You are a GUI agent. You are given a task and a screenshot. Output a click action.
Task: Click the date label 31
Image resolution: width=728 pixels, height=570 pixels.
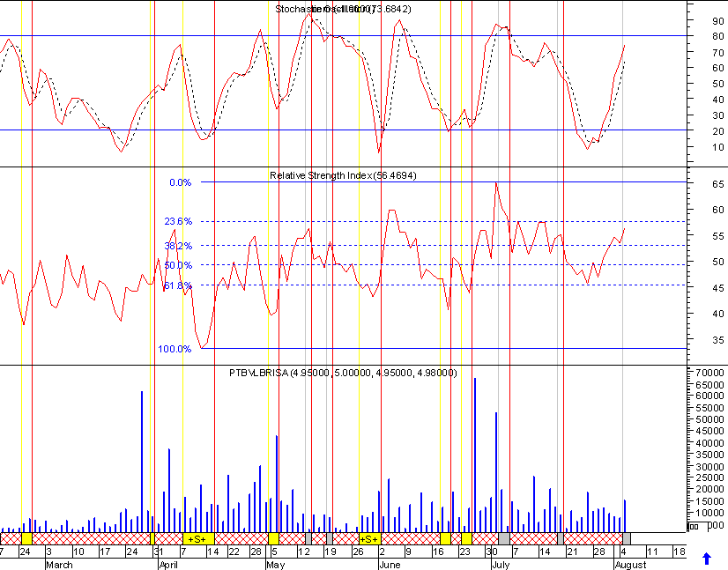(x=159, y=551)
